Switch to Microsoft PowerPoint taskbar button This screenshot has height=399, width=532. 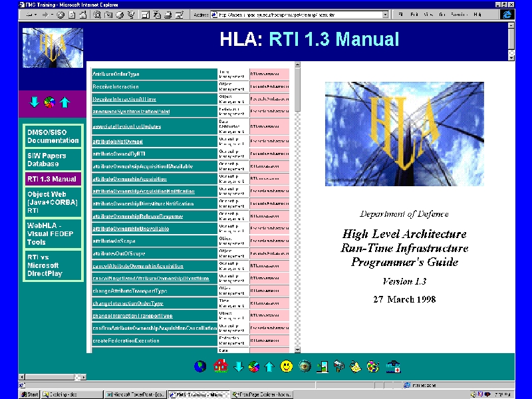tap(135, 394)
